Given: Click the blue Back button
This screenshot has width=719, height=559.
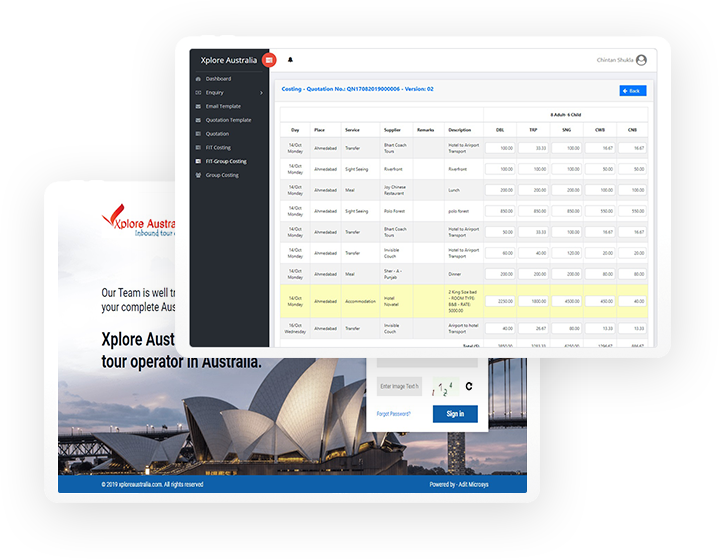Looking at the screenshot, I should [633, 91].
